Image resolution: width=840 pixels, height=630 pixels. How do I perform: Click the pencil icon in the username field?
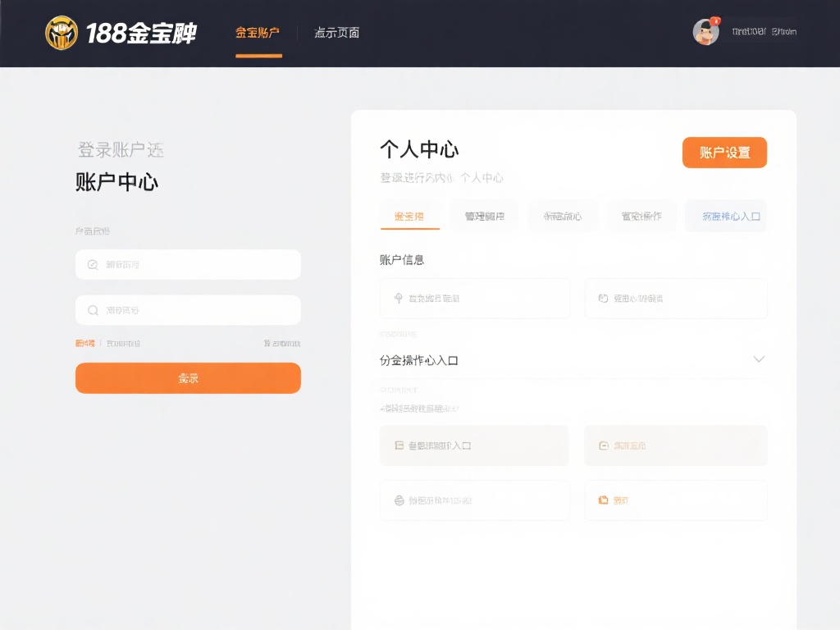[91, 264]
